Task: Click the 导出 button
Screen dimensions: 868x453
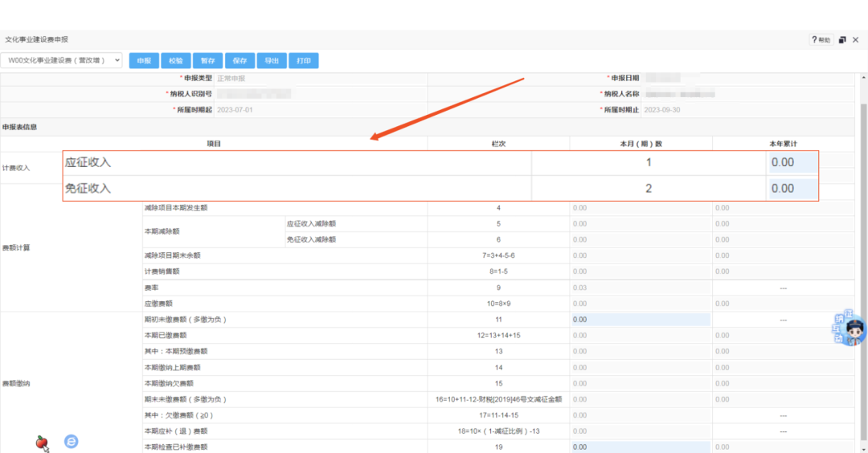Action: pyautogui.click(x=272, y=61)
